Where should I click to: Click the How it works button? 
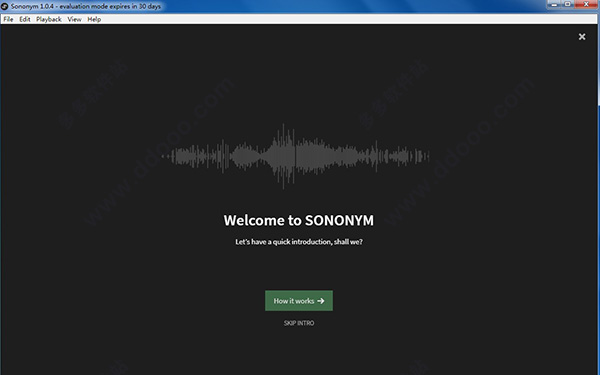point(299,301)
